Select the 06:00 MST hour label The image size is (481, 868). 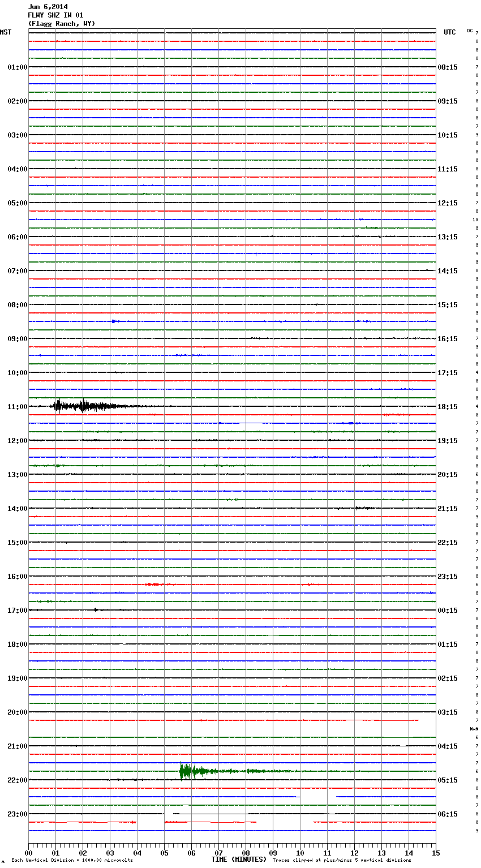(18, 237)
